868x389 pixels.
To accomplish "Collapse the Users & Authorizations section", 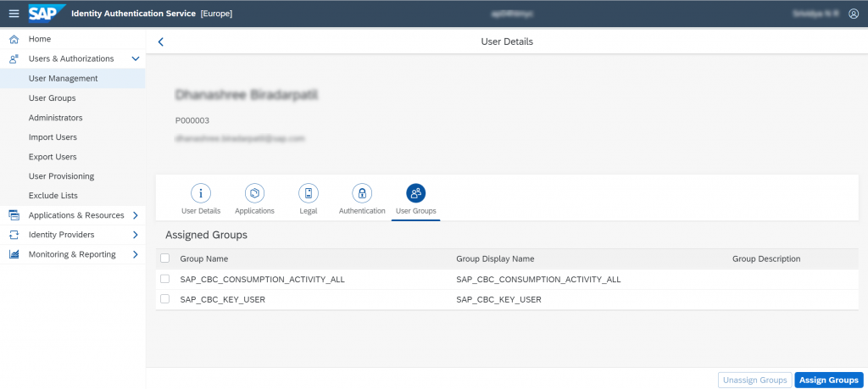I will [135, 58].
